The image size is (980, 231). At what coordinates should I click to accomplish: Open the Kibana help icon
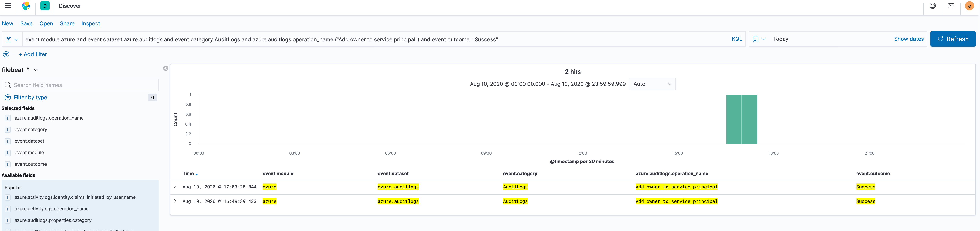click(x=932, y=6)
